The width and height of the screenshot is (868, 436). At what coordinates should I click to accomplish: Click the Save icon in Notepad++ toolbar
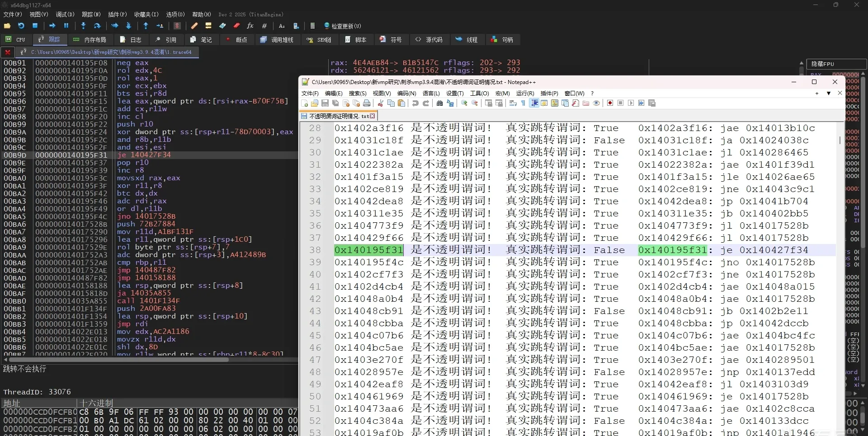click(x=325, y=103)
